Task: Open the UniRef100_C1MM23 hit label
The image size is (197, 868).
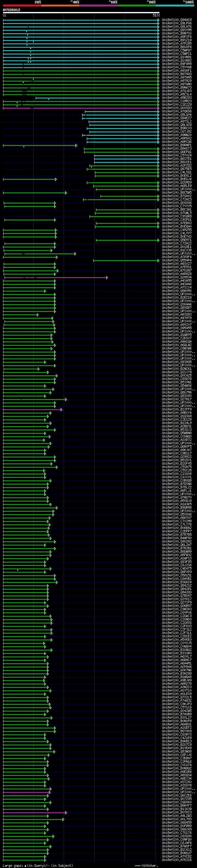Action: (177, 101)
